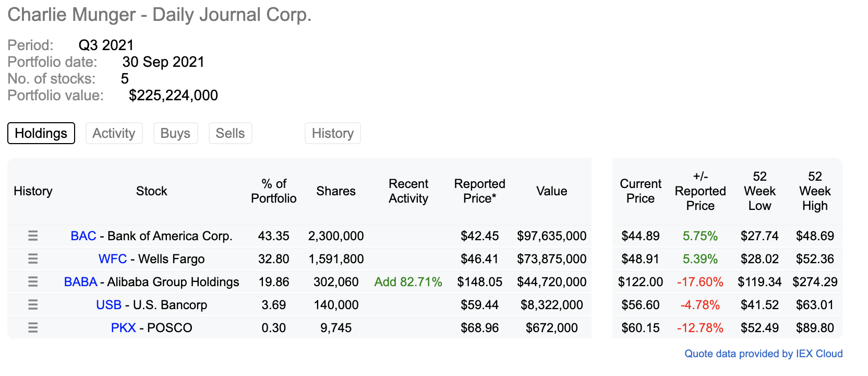Follow the WFC ticker link
Image resolution: width=868 pixels, height=376 pixels.
(x=113, y=259)
